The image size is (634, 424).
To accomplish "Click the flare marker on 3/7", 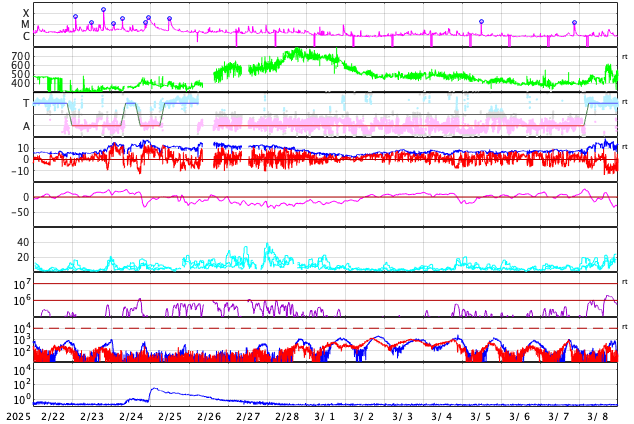I will (575, 23).
